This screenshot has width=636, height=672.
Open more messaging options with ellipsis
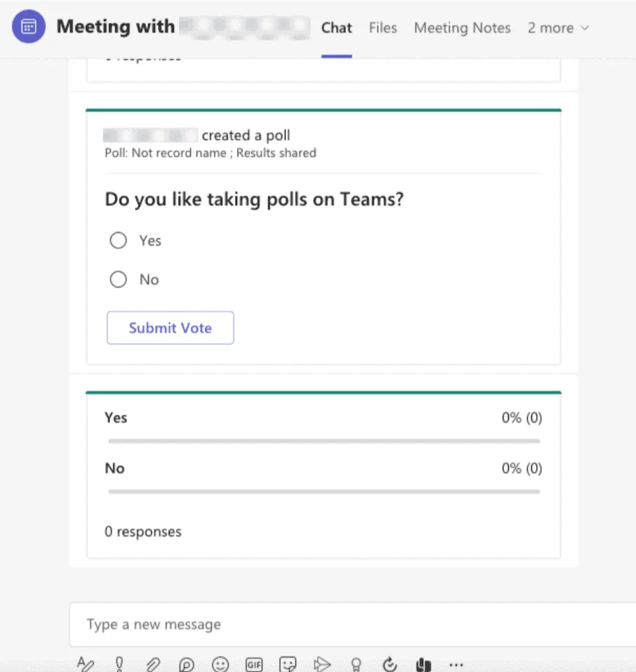[456, 664]
